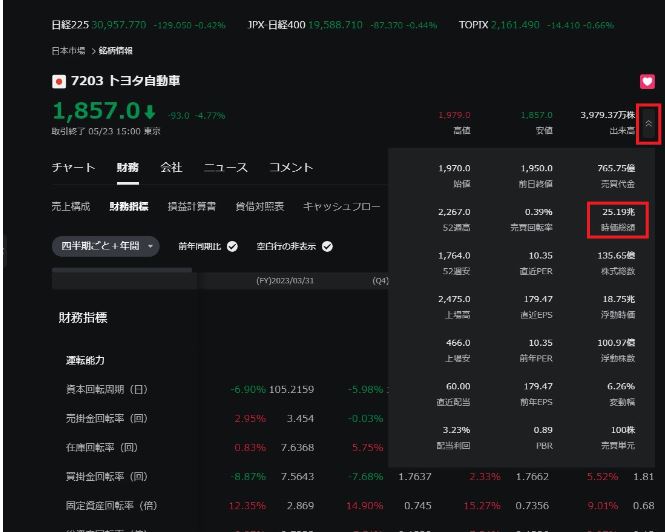The image size is (665, 532).
Task: Go to the コメント tab
Action: tap(291, 168)
